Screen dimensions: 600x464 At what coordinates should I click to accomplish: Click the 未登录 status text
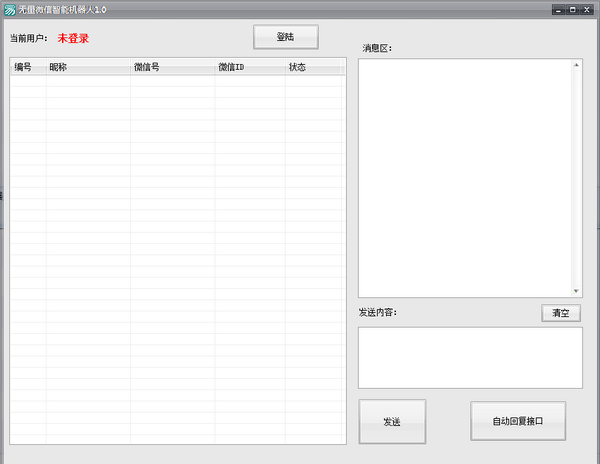click(73, 38)
